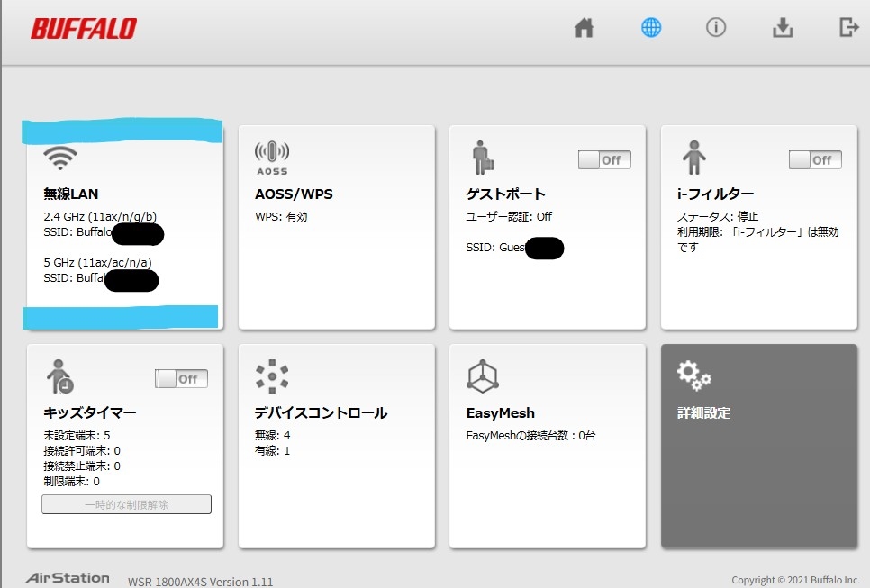Click the BUFFALO logo
The height and width of the screenshot is (588, 870).
pos(83,29)
